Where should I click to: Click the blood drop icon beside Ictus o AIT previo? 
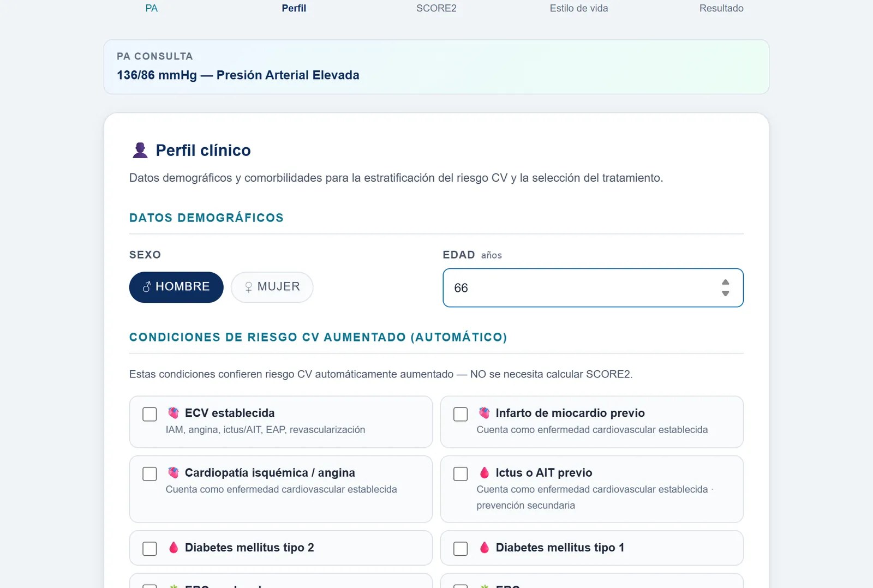pos(485,472)
